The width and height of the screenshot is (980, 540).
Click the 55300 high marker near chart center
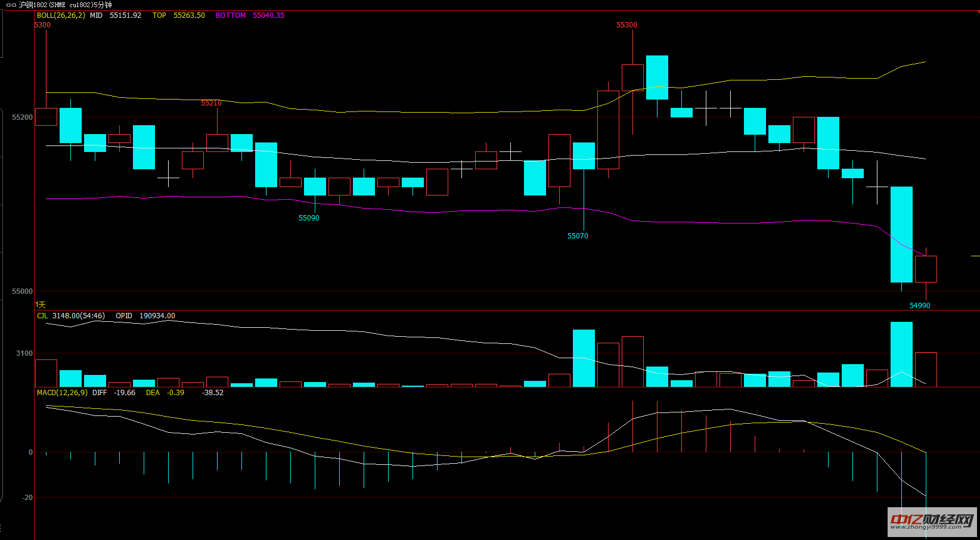pos(627,25)
